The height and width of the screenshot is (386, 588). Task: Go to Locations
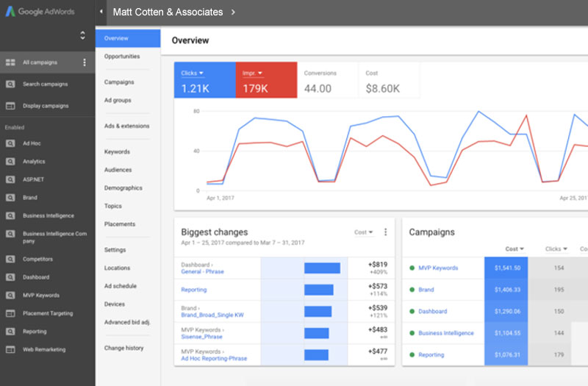(117, 268)
